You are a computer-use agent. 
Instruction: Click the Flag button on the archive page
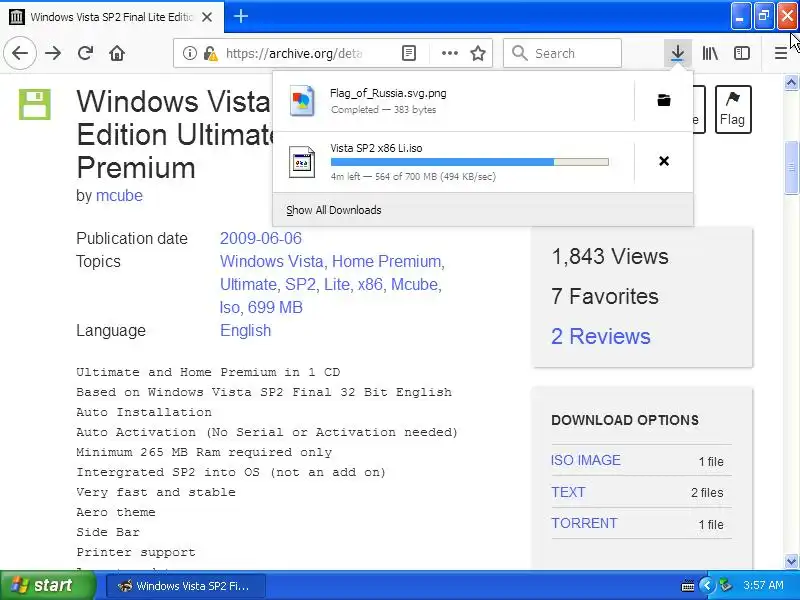[733, 109]
